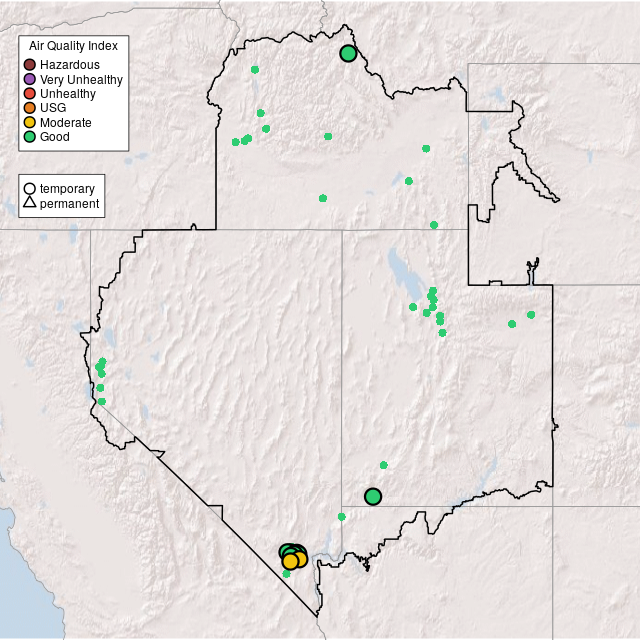Select the 'temporary' legend label text
Viewport: 640px width, 640px height.
tap(67, 188)
